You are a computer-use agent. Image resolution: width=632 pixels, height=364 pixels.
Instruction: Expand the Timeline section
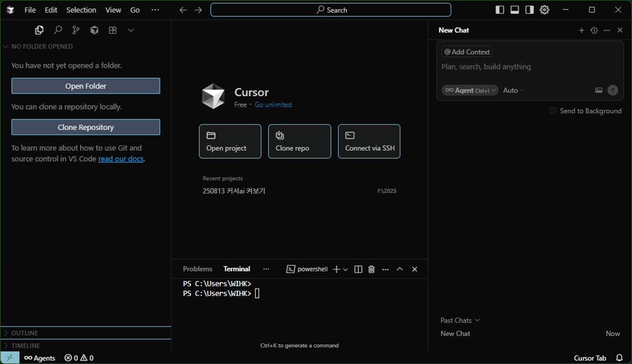pyautogui.click(x=86, y=346)
